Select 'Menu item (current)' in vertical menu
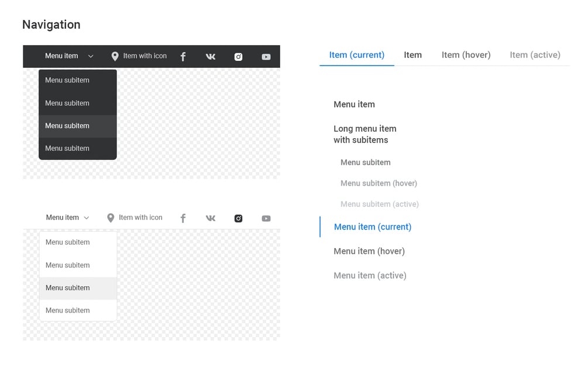 tap(373, 227)
